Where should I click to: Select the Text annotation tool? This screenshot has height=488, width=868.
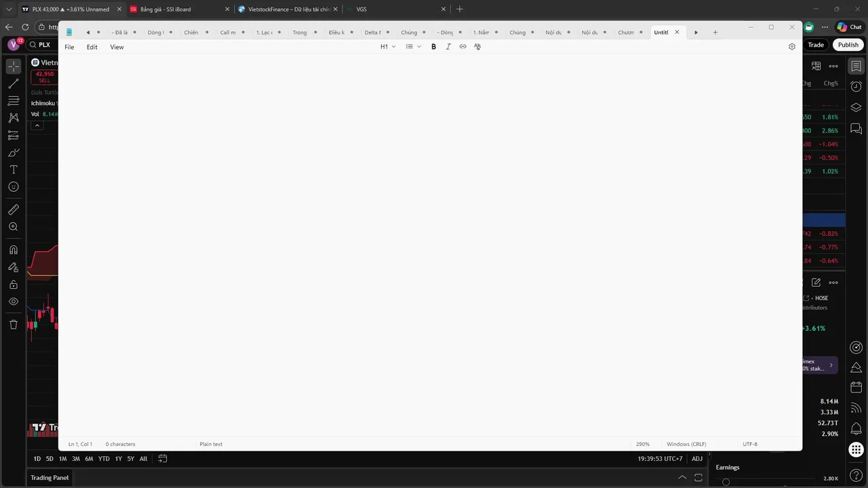[14, 169]
